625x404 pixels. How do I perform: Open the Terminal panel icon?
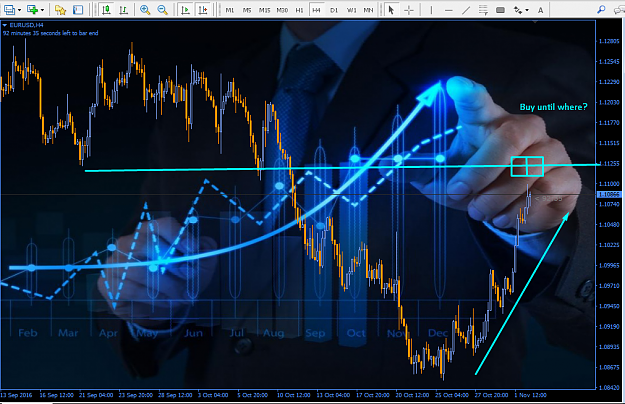[x=78, y=10]
